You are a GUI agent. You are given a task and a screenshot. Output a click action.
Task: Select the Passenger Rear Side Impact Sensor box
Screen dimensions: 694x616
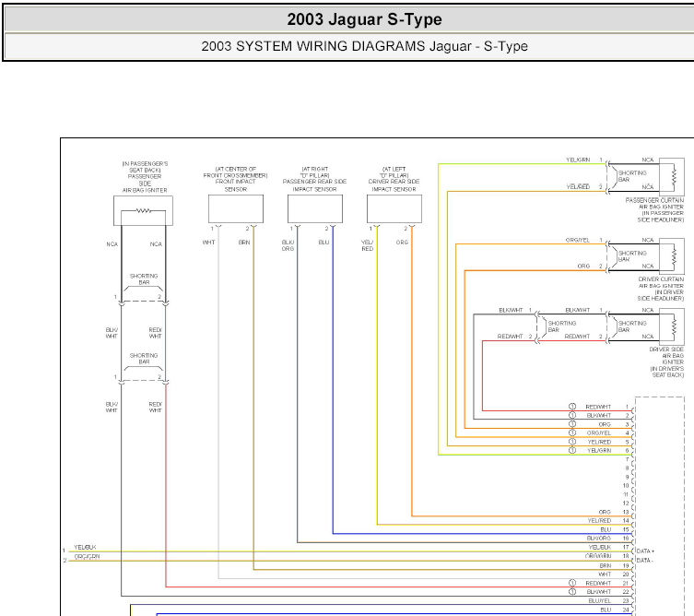click(x=315, y=208)
